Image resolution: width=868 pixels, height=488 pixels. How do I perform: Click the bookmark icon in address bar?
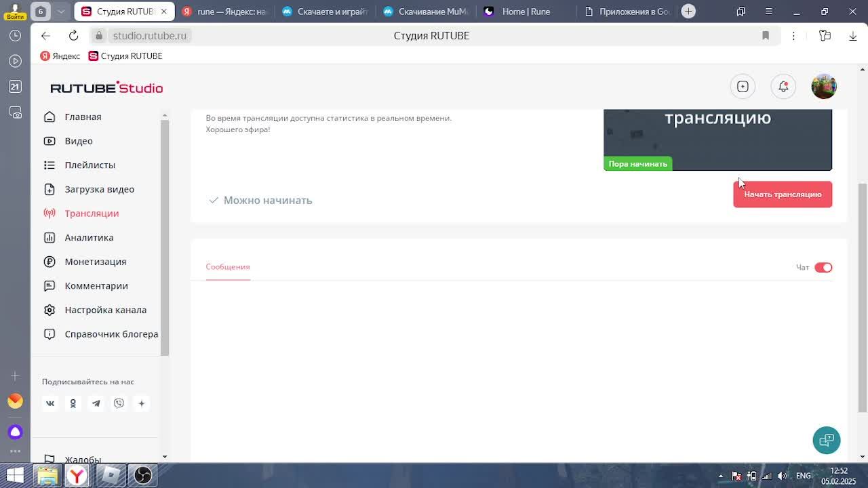click(x=766, y=35)
